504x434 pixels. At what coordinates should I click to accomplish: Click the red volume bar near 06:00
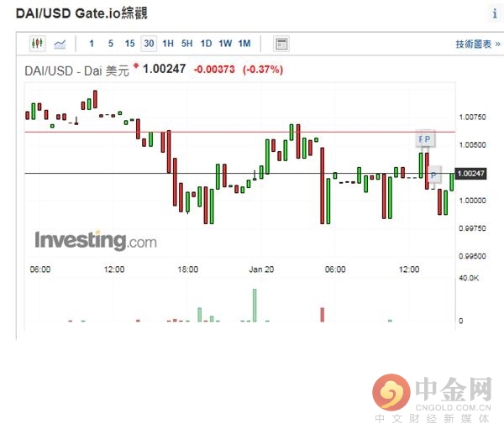pyautogui.click(x=323, y=315)
